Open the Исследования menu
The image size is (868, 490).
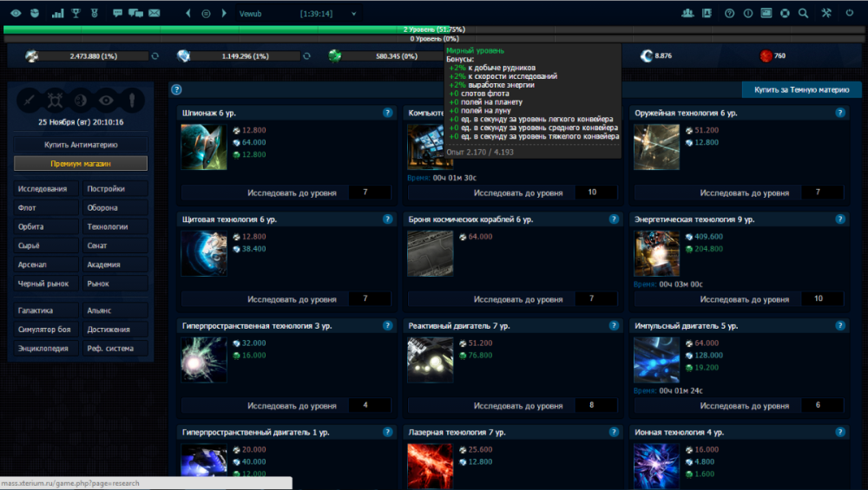pos(46,188)
